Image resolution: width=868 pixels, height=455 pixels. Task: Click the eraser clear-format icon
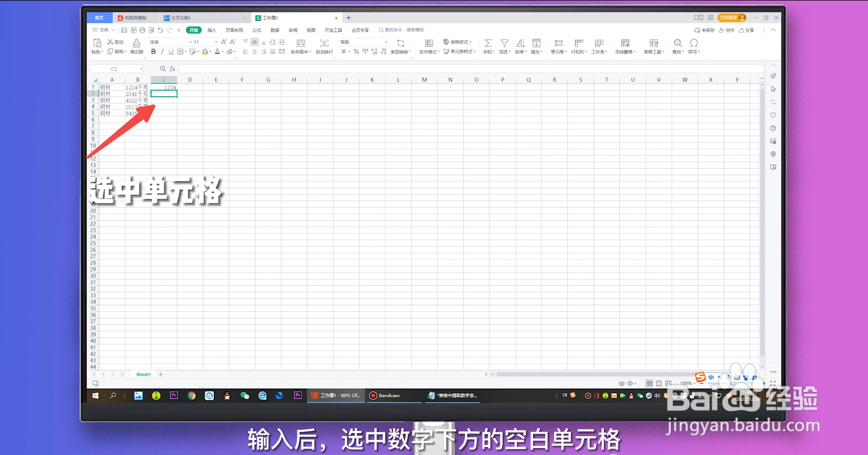point(230,52)
